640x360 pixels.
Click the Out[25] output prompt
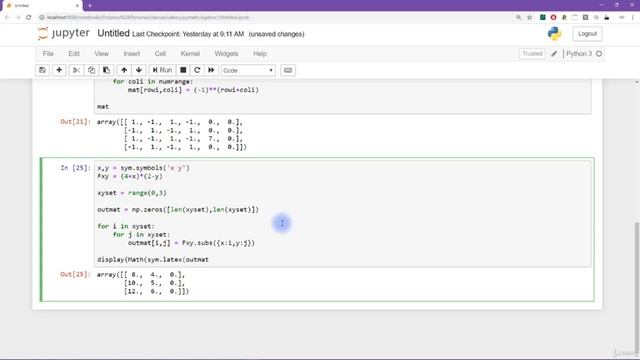coord(75,274)
